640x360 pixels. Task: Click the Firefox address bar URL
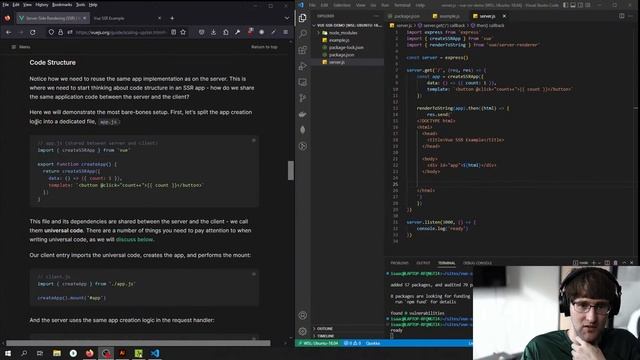click(120, 32)
